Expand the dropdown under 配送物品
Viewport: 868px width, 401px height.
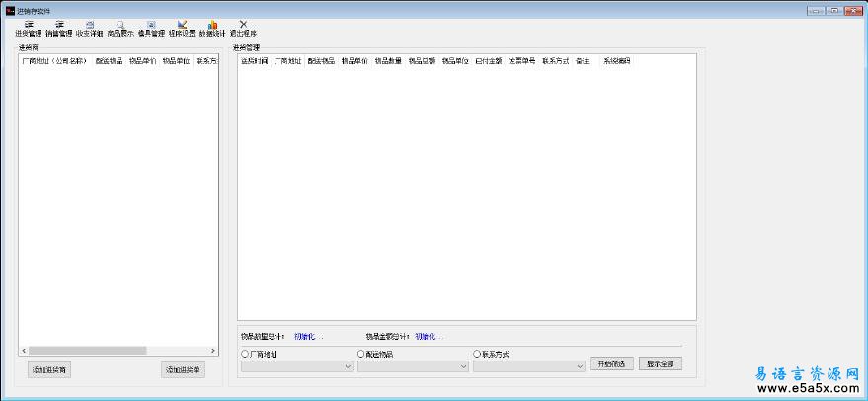[x=463, y=366]
